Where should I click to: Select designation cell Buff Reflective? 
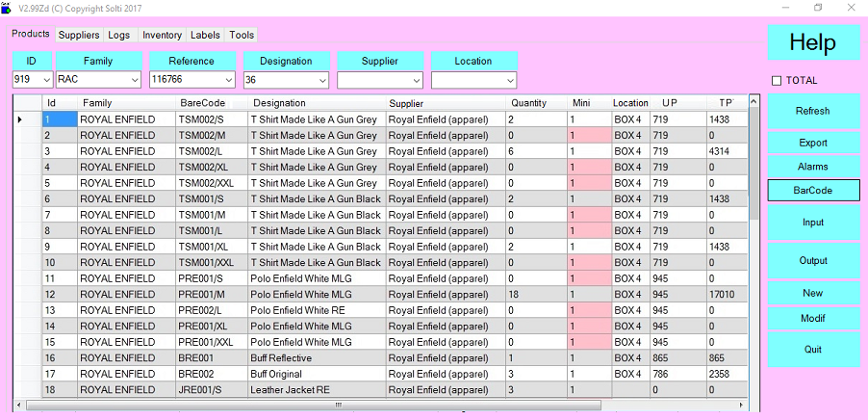317,358
